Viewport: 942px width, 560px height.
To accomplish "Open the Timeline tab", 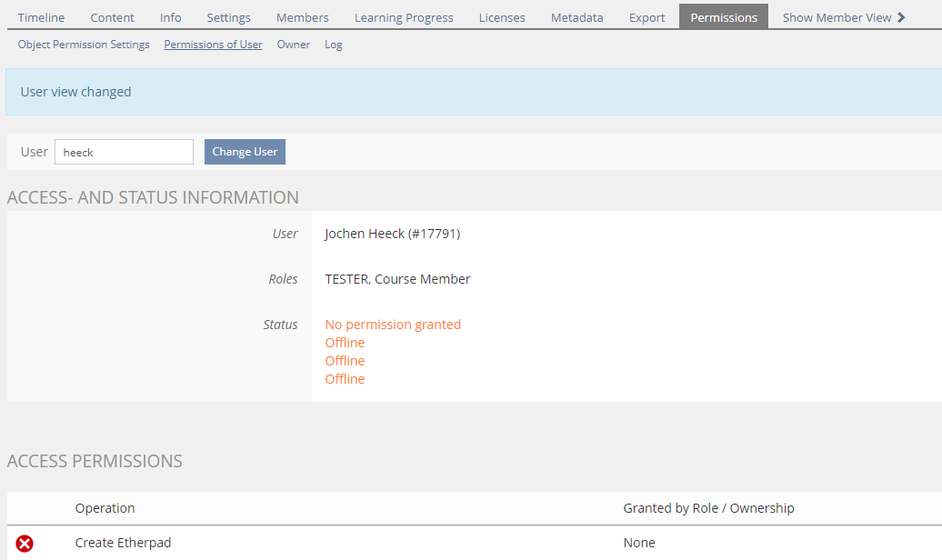I will (x=41, y=17).
